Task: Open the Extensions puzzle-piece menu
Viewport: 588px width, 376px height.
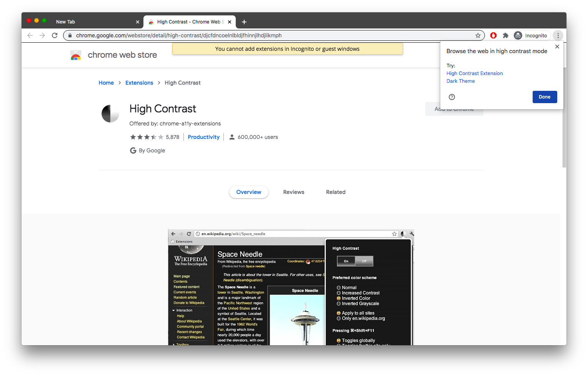Action: click(x=506, y=35)
